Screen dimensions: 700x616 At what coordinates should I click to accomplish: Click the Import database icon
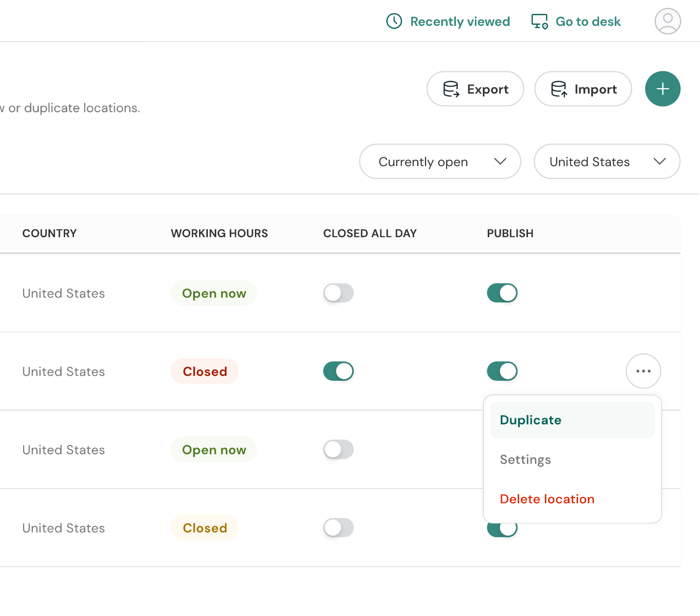(x=559, y=89)
